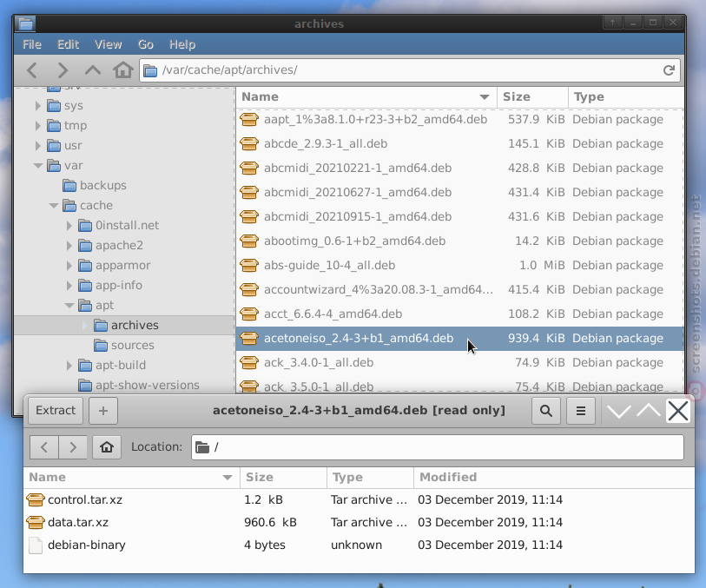Click the data.tar.xz archive icon
The image size is (706, 588).
click(35, 522)
